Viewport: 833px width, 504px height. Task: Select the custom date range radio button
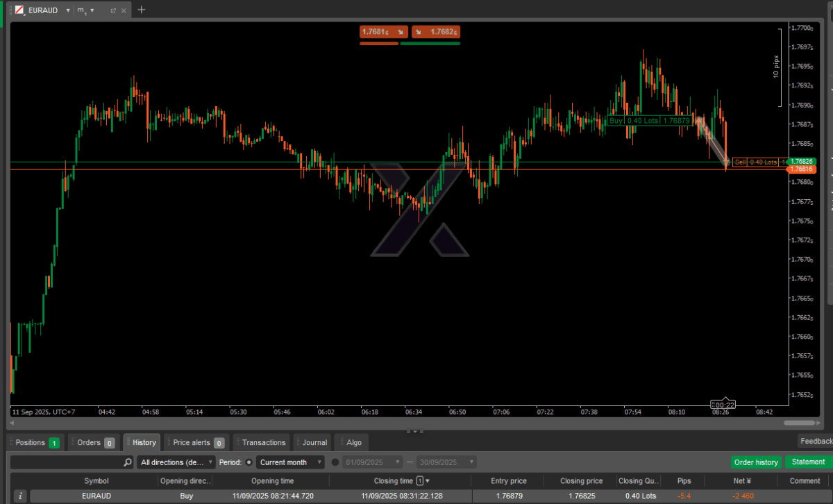point(336,462)
